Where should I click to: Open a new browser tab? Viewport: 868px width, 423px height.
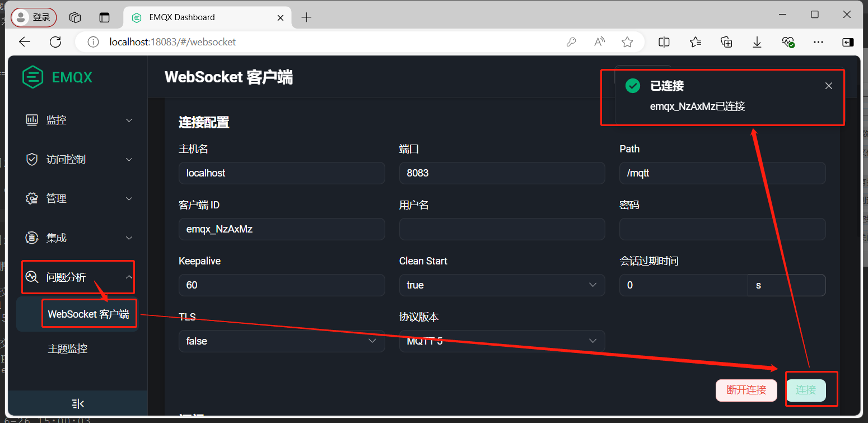point(306,17)
